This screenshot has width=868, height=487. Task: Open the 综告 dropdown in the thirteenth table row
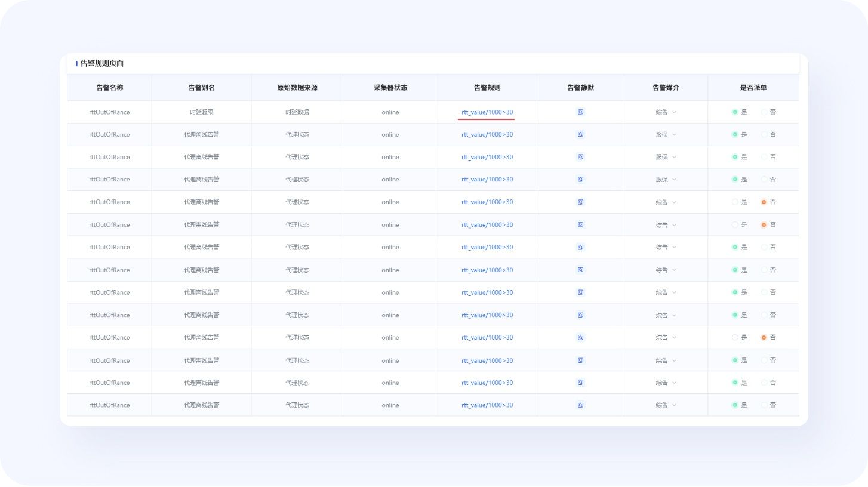tap(666, 383)
